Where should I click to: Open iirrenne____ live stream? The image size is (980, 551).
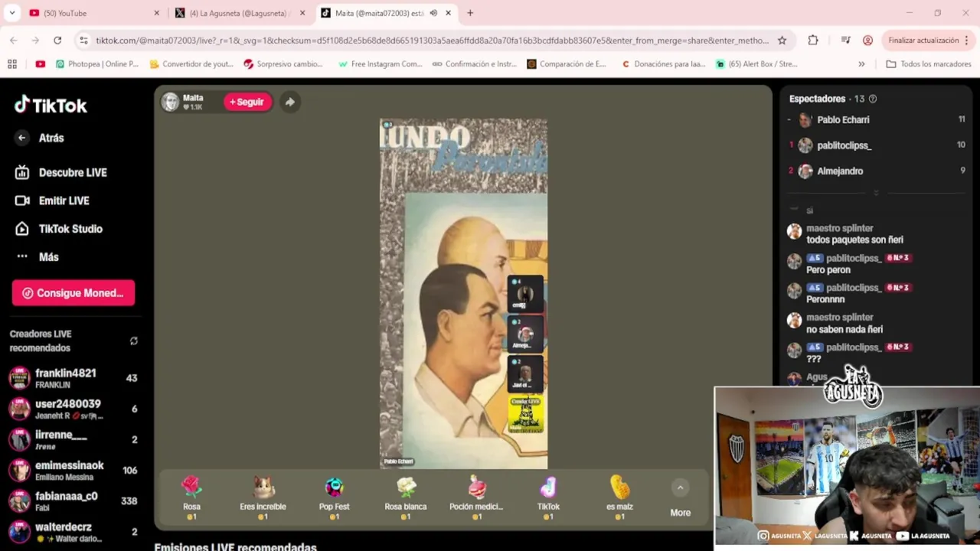[x=73, y=439]
